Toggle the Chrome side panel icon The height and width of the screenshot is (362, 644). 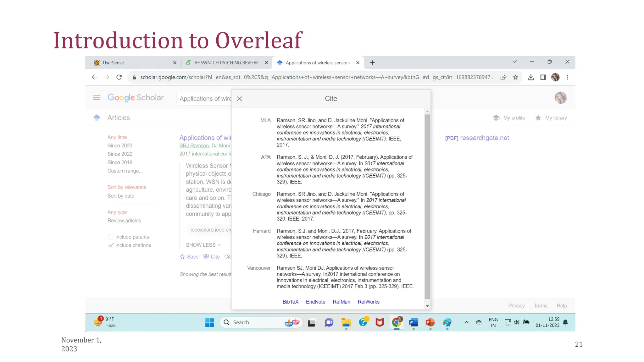click(x=543, y=77)
